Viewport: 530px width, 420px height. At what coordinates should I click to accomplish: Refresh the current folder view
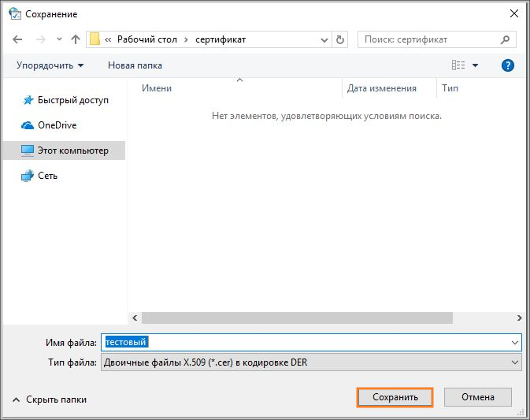click(x=340, y=39)
